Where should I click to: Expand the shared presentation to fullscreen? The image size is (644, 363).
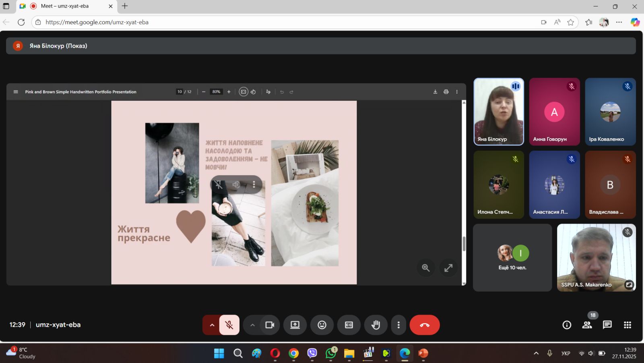tap(448, 268)
